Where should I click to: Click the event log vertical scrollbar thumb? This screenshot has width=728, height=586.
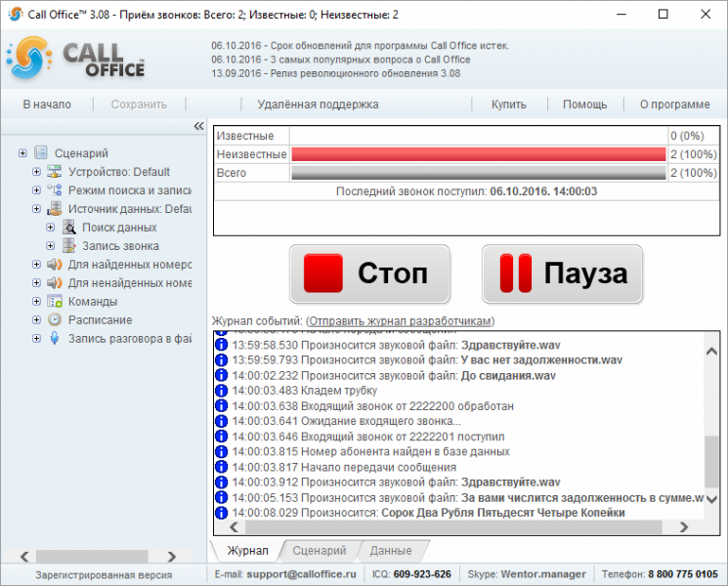pos(711,462)
